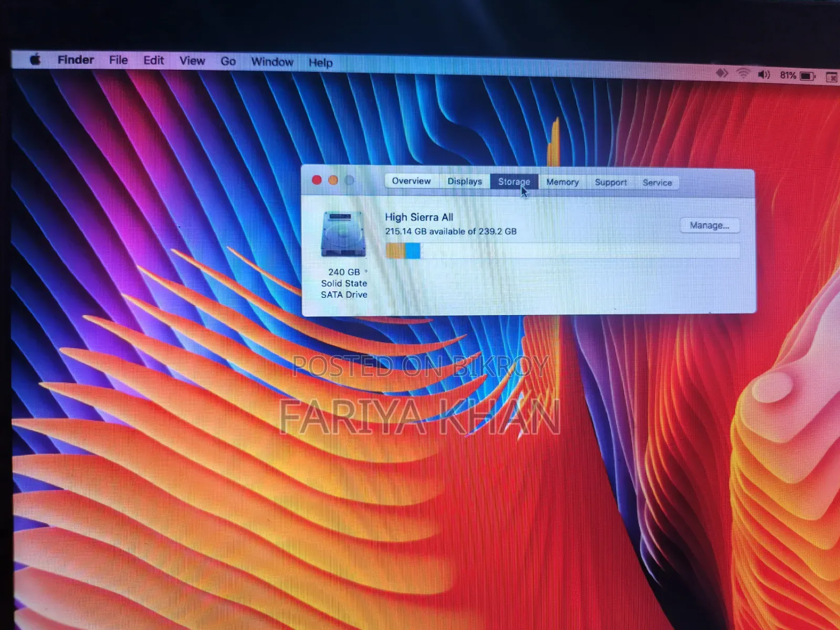840x630 pixels.
Task: Click the "240 GB" drive capacity label
Action: [x=344, y=272]
